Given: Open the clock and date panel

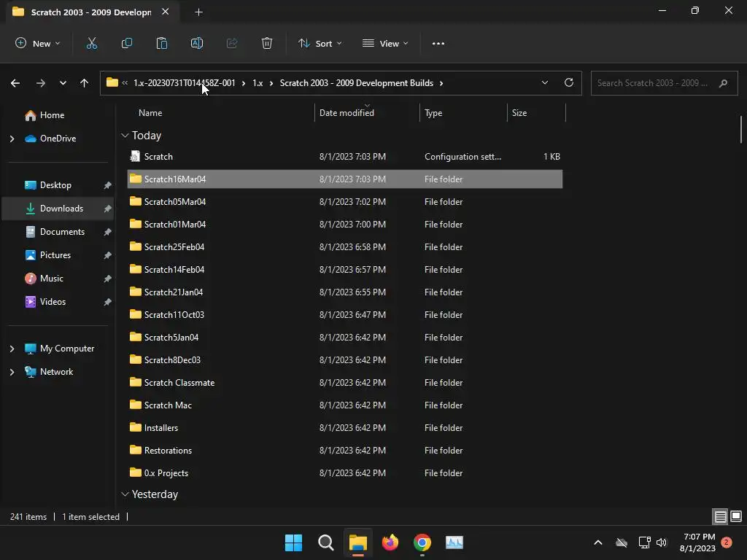Looking at the screenshot, I should (698, 542).
